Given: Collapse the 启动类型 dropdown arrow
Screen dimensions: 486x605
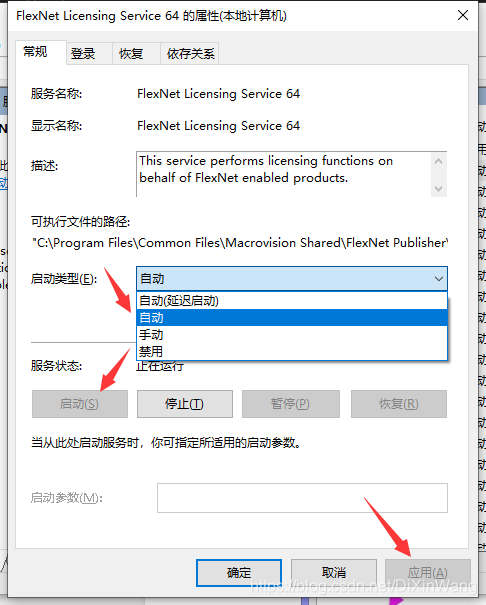Looking at the screenshot, I should (x=439, y=279).
